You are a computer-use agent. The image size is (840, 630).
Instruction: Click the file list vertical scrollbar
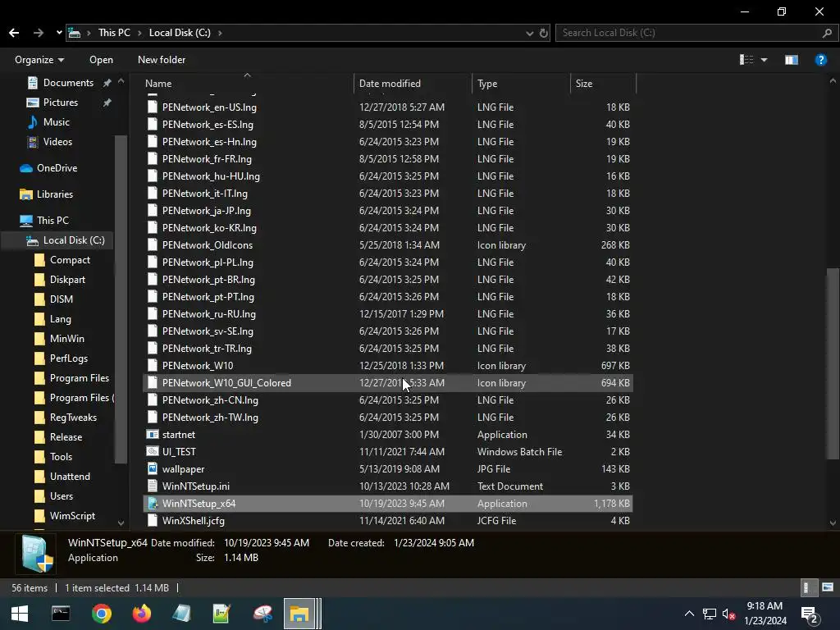[x=833, y=364]
